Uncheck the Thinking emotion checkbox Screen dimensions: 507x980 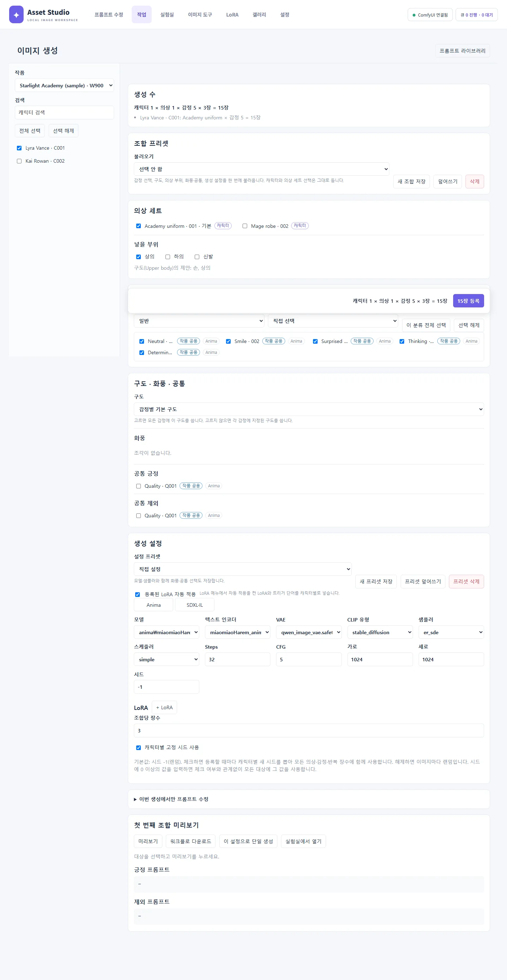coord(402,341)
